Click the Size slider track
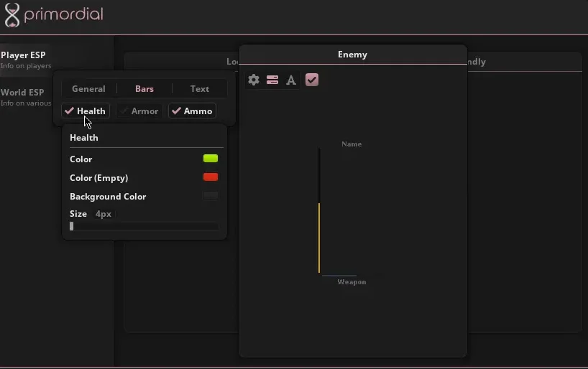588x369 pixels. click(144, 226)
